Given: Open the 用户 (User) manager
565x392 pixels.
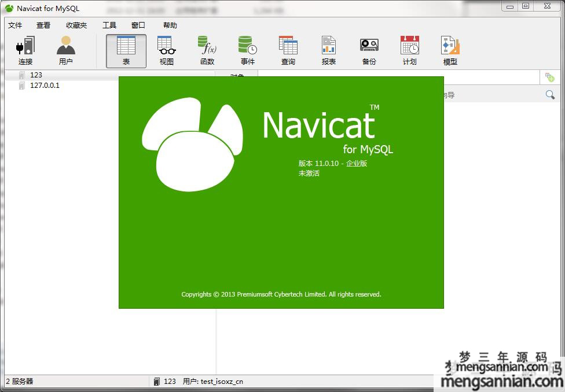Looking at the screenshot, I should (65, 51).
